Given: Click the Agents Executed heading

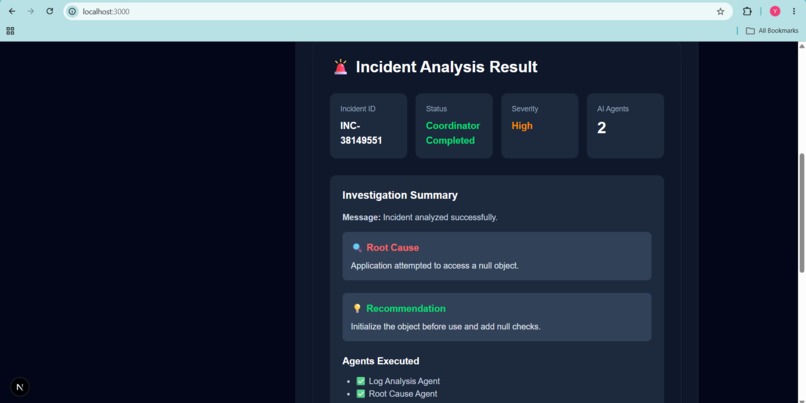Looking at the screenshot, I should tap(381, 361).
